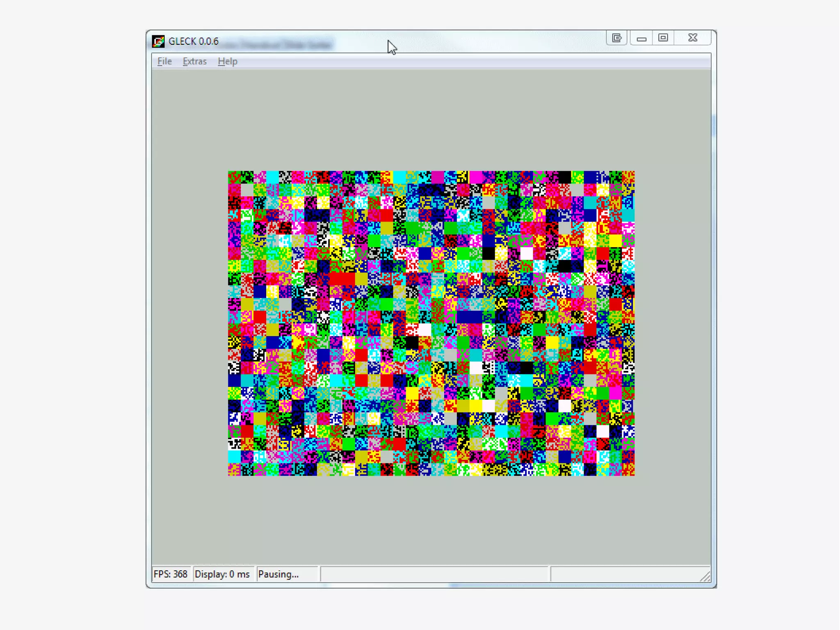Click the resize grip in status bar corner

click(x=705, y=577)
